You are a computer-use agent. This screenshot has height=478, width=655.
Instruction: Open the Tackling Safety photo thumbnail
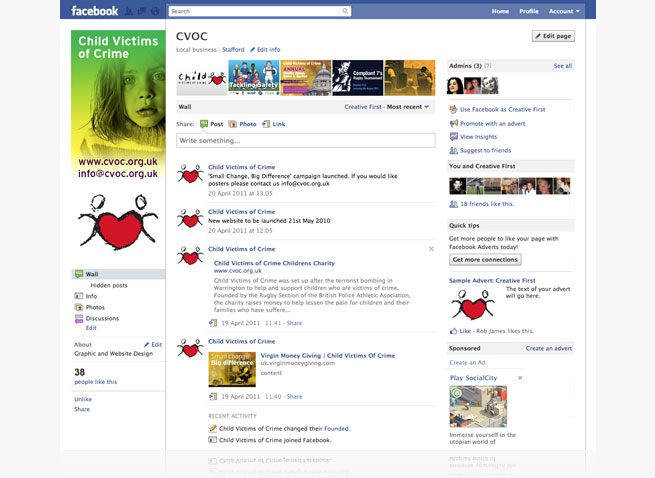[254, 78]
